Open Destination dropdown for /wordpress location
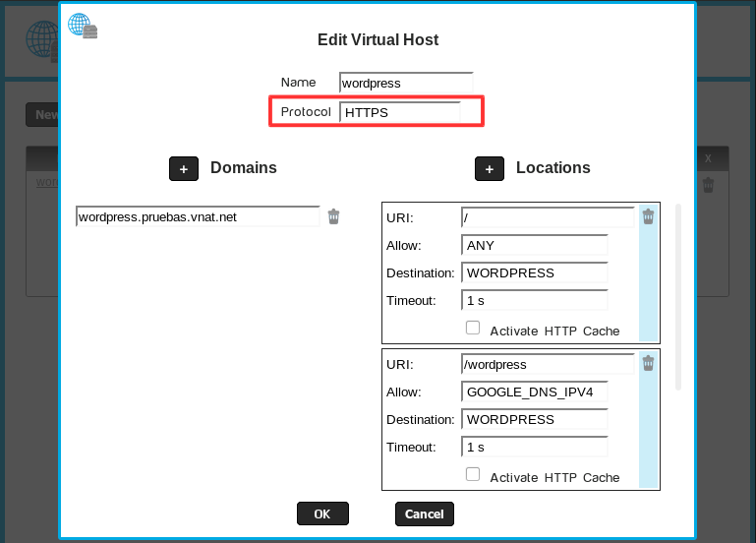This screenshot has height=543, width=756. pyautogui.click(x=534, y=420)
